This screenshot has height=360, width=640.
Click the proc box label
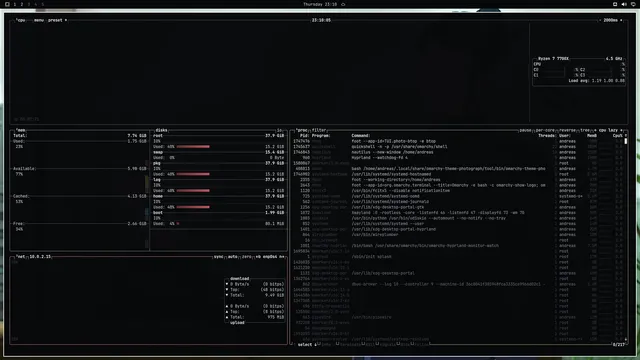(302, 130)
